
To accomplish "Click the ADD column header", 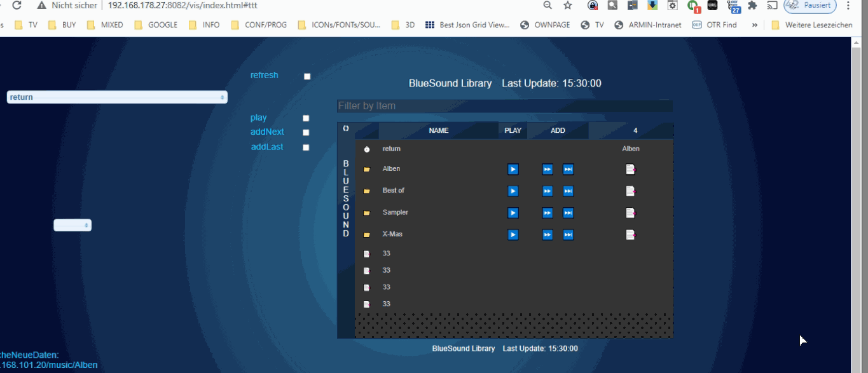I will (558, 130).
